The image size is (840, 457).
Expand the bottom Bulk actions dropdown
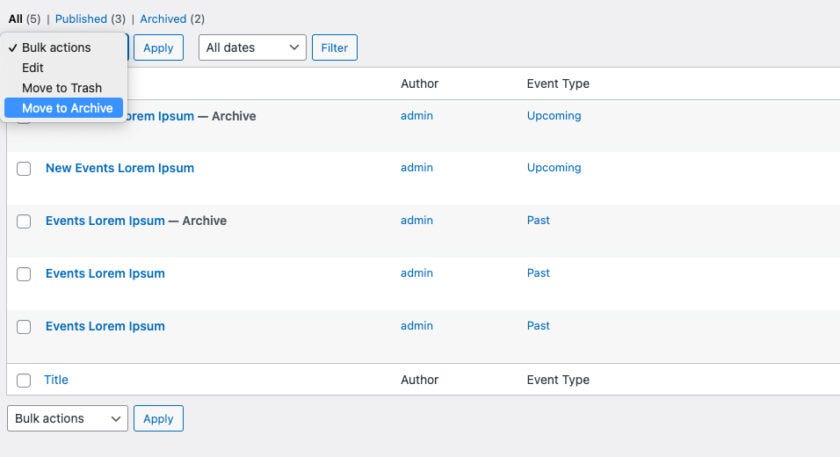(68, 419)
